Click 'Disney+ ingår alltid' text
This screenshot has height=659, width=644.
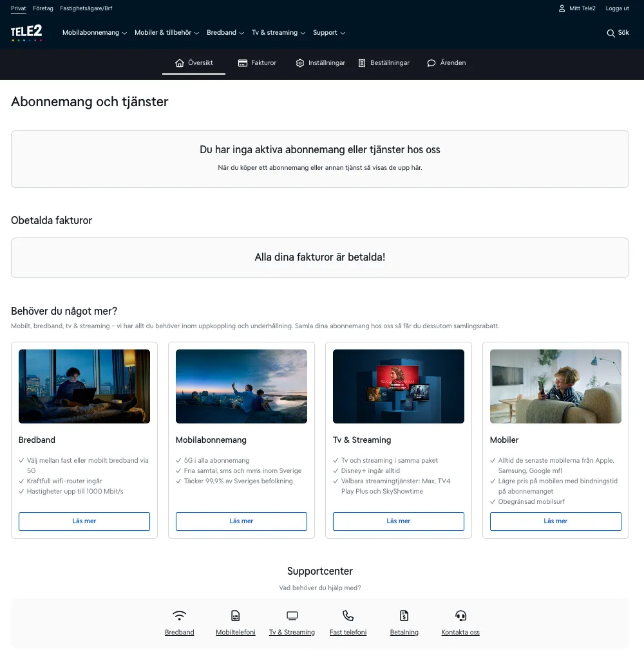click(x=370, y=470)
